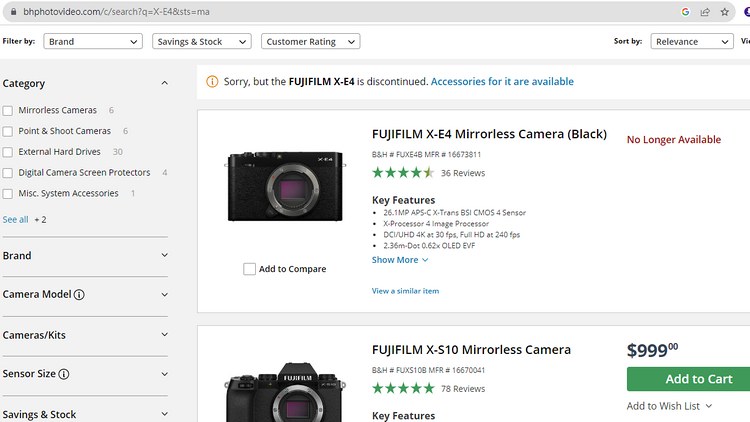Click the info icon beside Camera Model
Screen dimensions: 750x422
(x=79, y=295)
